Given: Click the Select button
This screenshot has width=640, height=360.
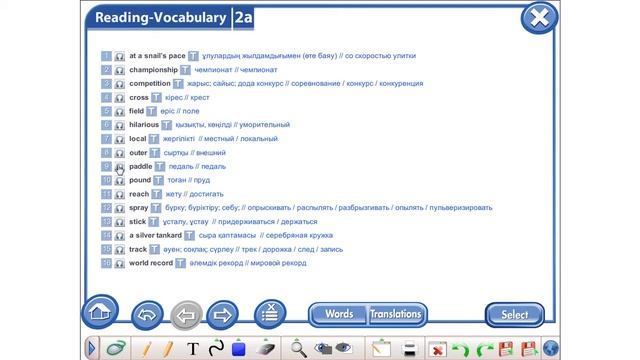Looking at the screenshot, I should tap(515, 315).
